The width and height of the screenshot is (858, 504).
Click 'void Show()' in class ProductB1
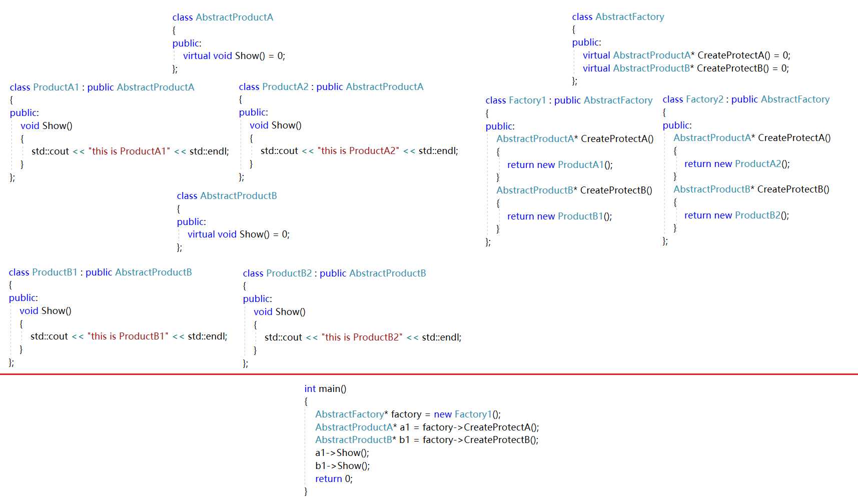click(46, 311)
